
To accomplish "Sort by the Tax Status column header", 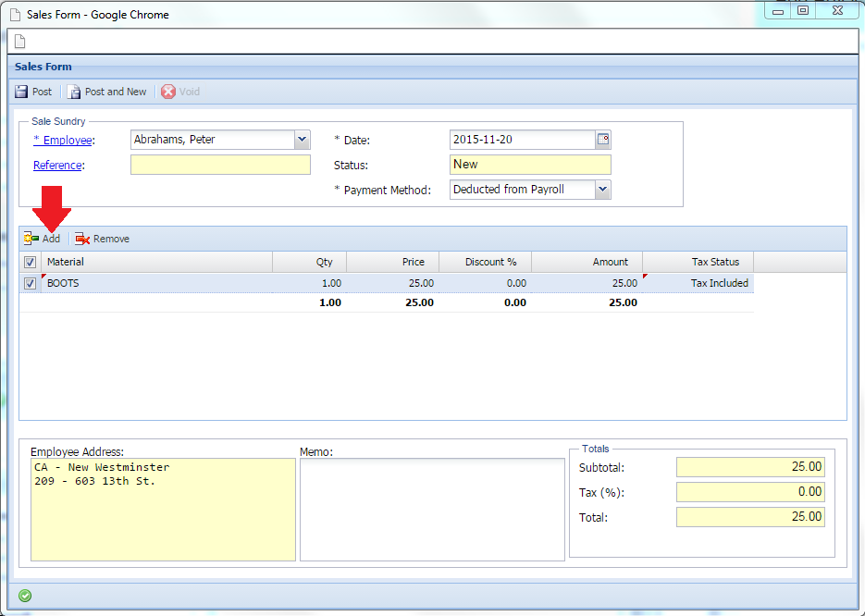I will [698, 262].
